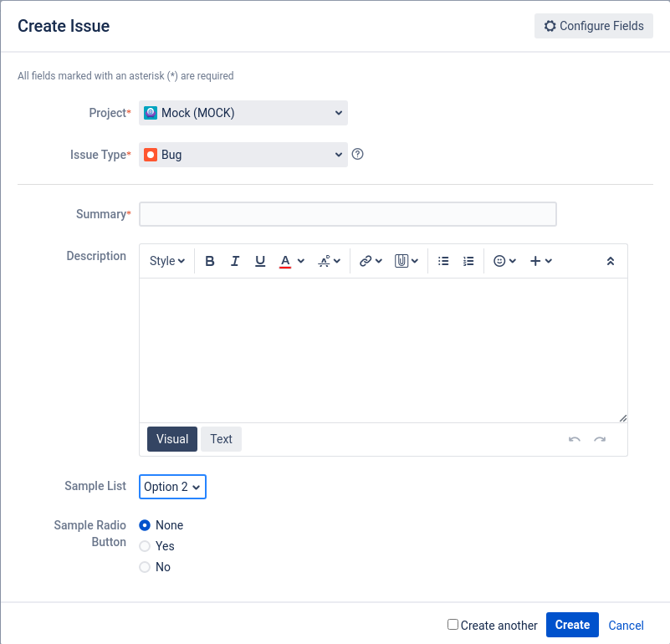Screen dimensions: 670x644
Task: Check the Create another checkbox
Action: coord(453,624)
